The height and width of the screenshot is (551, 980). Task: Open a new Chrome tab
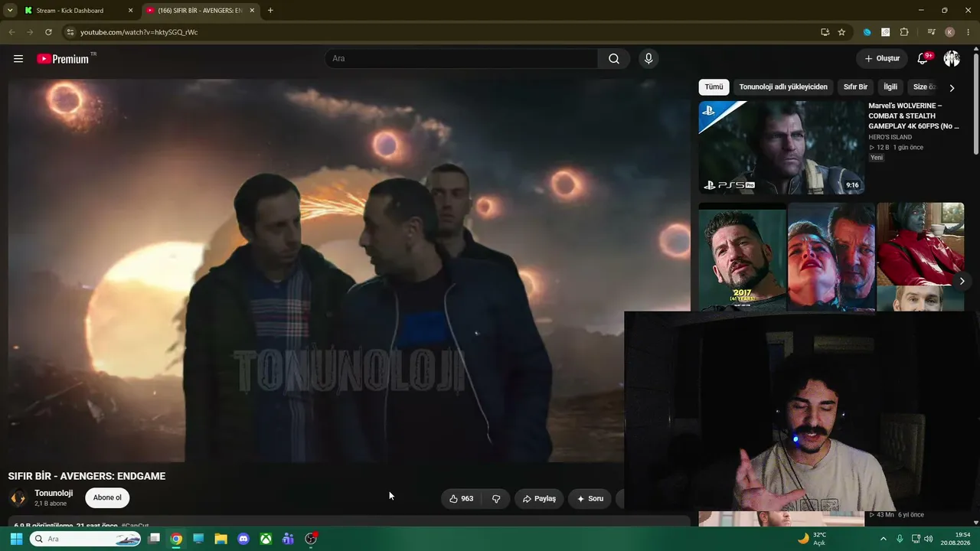tap(270, 11)
